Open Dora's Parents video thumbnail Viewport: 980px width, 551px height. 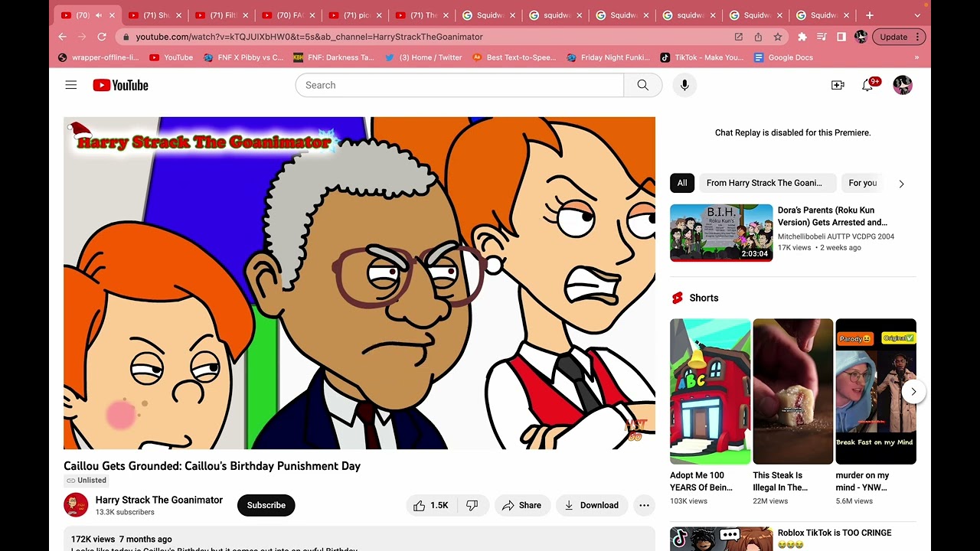pos(721,233)
